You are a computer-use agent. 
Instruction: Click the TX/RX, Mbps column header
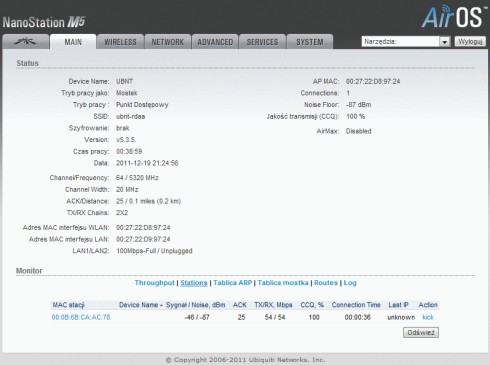pyautogui.click(x=273, y=305)
